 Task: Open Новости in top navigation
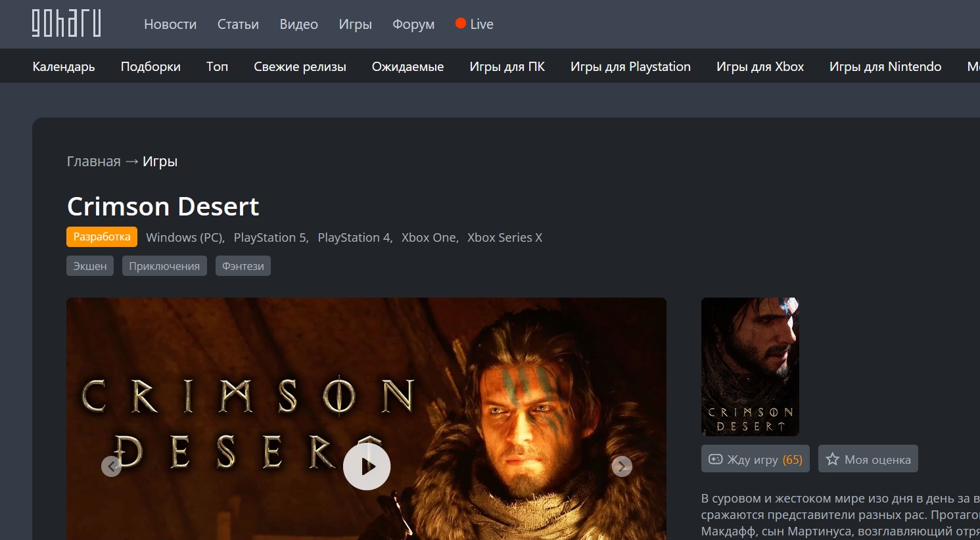point(170,24)
